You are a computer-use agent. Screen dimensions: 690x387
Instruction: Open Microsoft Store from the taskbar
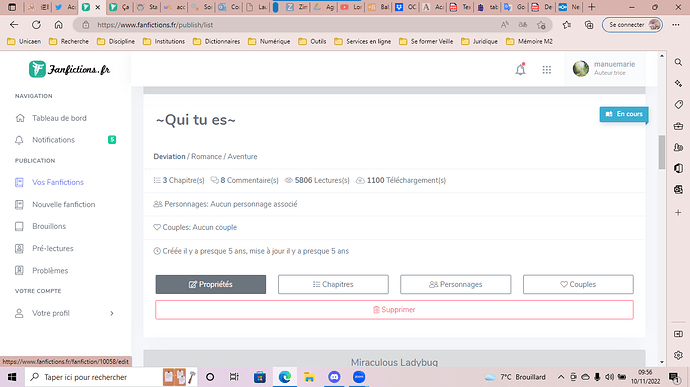click(x=260, y=377)
